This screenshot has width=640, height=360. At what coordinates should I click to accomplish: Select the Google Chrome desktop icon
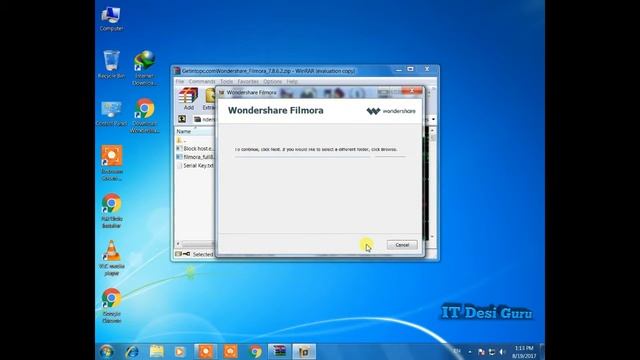tap(111, 305)
